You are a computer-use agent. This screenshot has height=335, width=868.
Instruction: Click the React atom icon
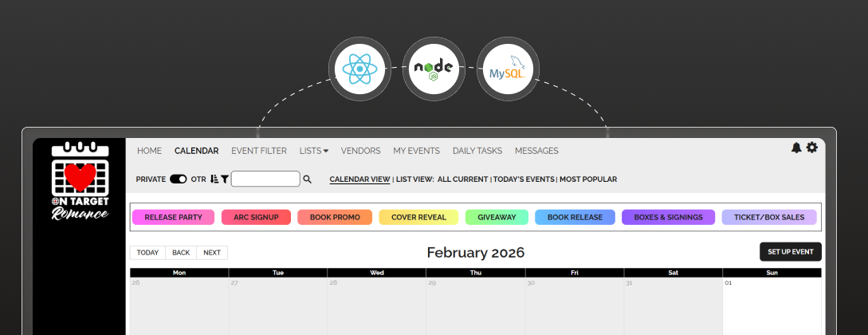(x=360, y=69)
